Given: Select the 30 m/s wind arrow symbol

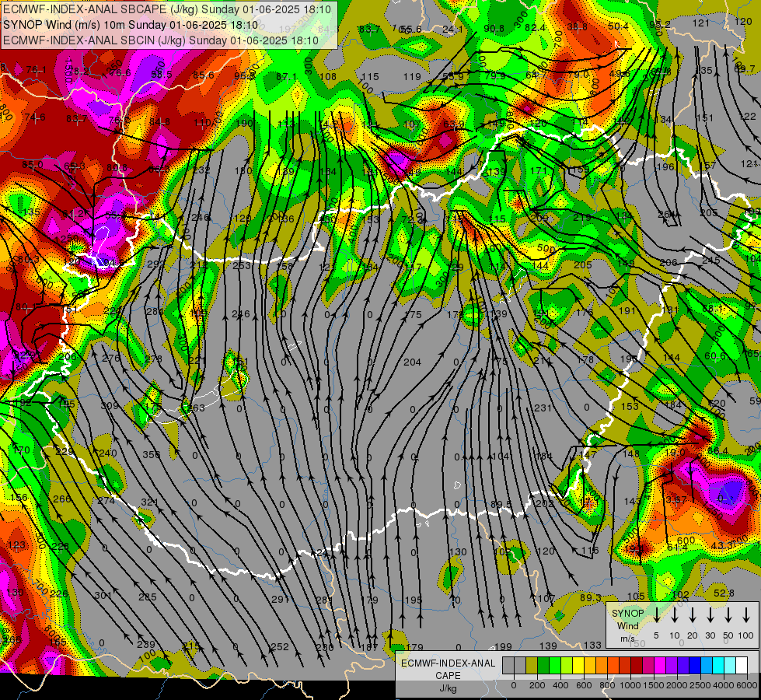Looking at the screenshot, I should (x=710, y=615).
